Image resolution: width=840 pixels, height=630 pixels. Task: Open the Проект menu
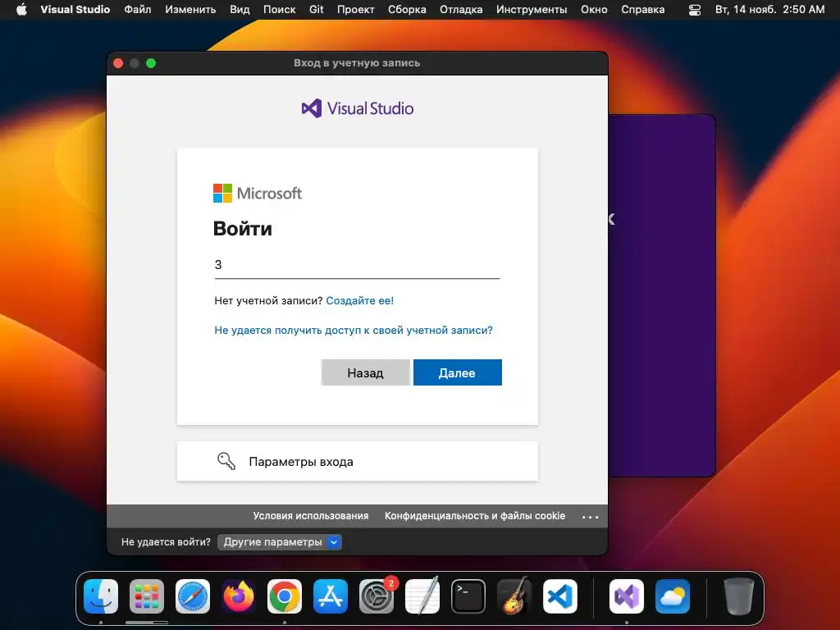355,9
